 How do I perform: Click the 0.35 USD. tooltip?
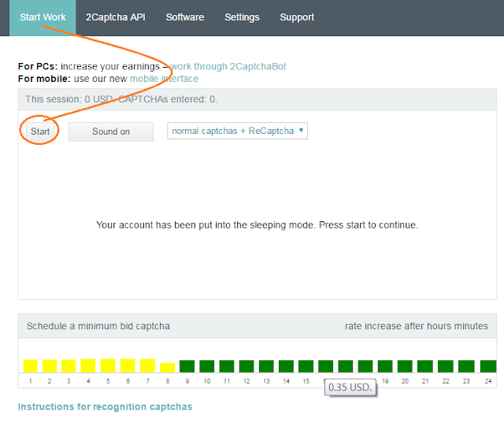(350, 388)
